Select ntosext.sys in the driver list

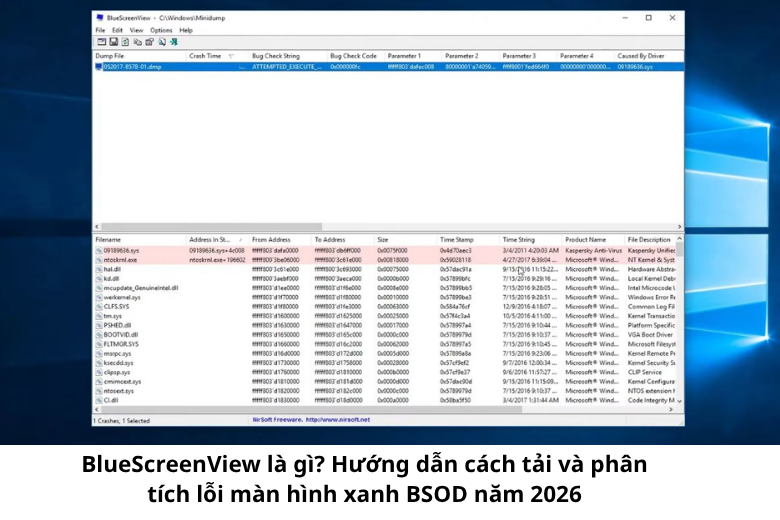pos(118,391)
